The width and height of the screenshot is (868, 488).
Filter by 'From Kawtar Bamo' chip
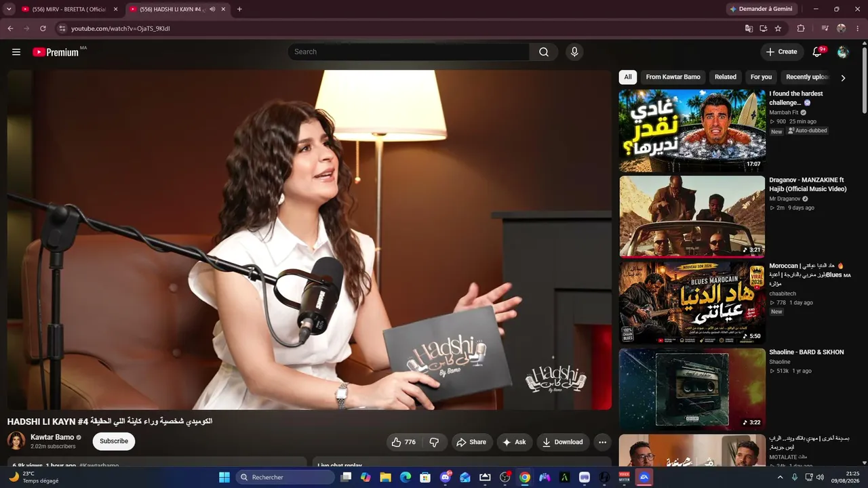tap(673, 77)
